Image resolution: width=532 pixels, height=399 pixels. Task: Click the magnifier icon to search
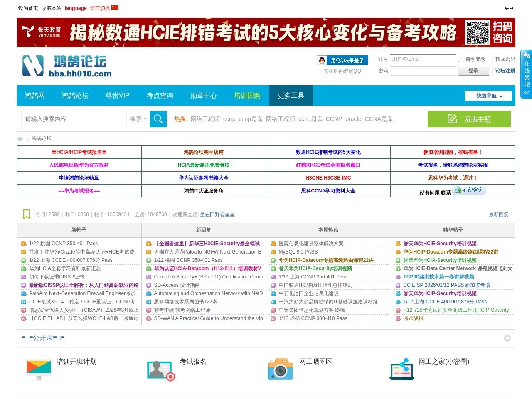point(158,119)
